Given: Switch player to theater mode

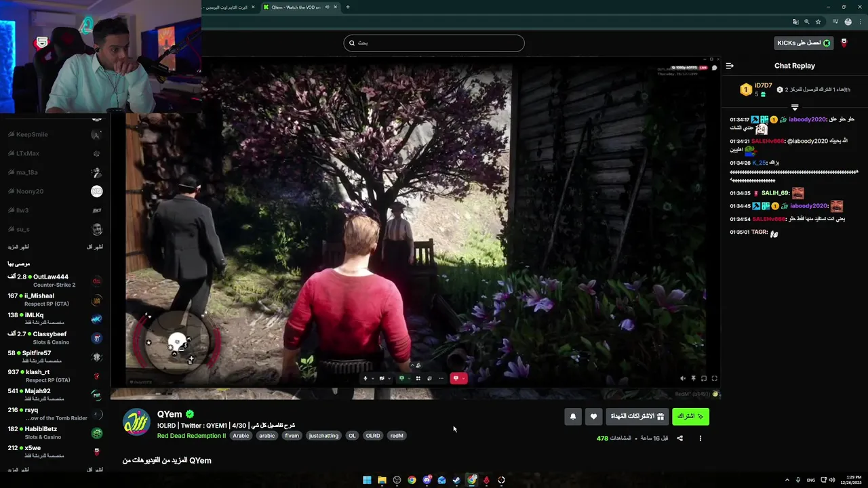Looking at the screenshot, I should point(704,379).
